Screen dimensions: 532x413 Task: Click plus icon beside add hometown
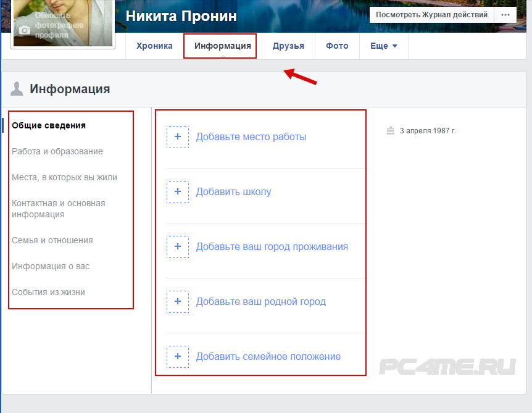coord(178,302)
